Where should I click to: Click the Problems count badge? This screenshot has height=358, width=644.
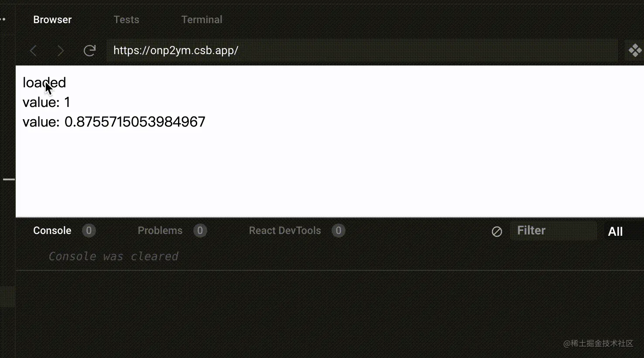point(200,231)
